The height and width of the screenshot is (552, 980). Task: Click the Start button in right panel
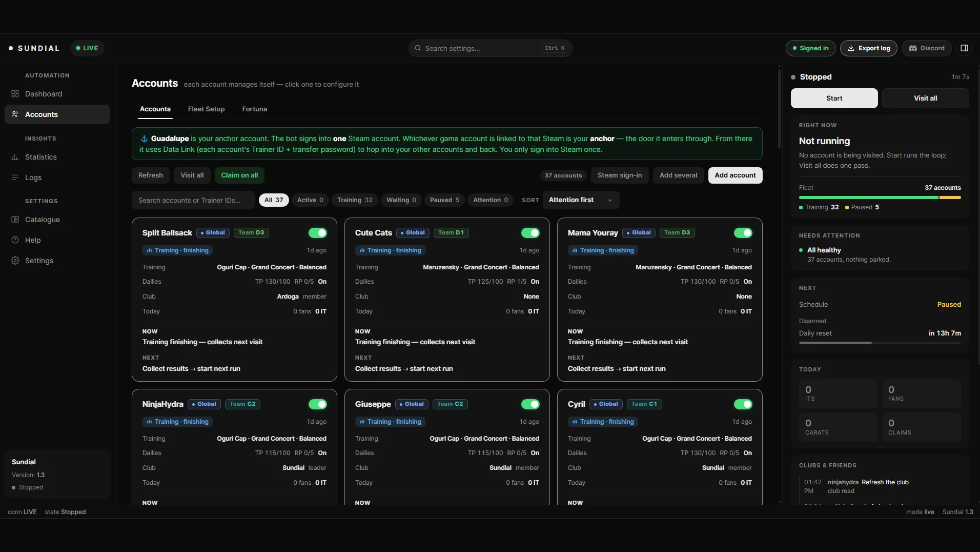coord(834,98)
